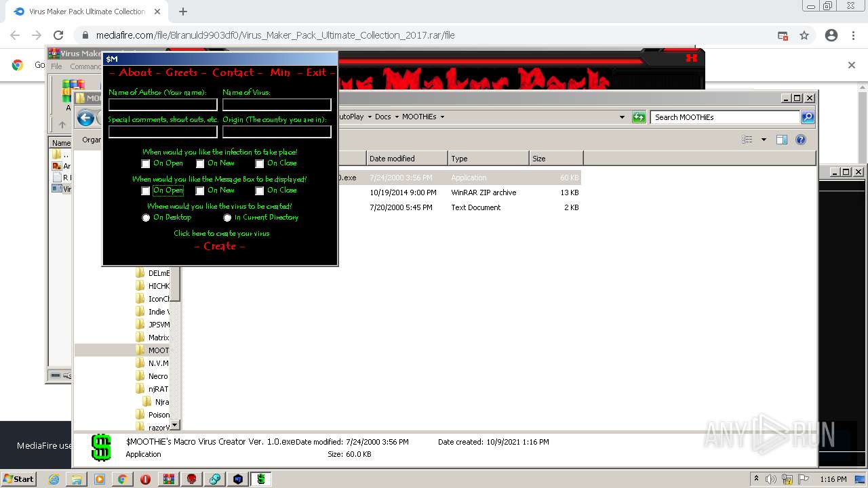Check Message Box On New checkbox
The height and width of the screenshot is (488, 868).
point(200,190)
